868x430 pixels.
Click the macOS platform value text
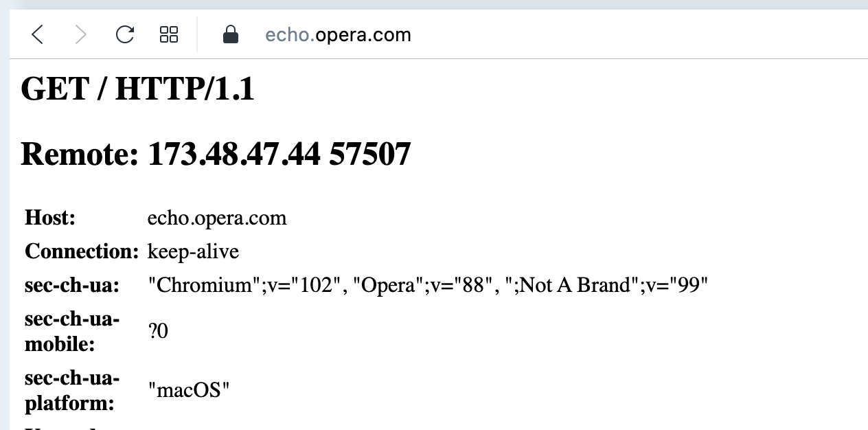pyautogui.click(x=190, y=389)
